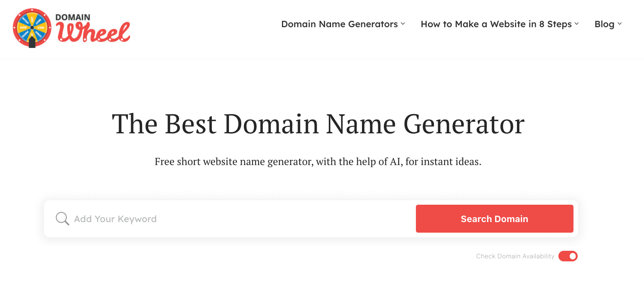Screen dimensions: 644x281
Task: Click the Check Domain Availability label
Action: 515,256
